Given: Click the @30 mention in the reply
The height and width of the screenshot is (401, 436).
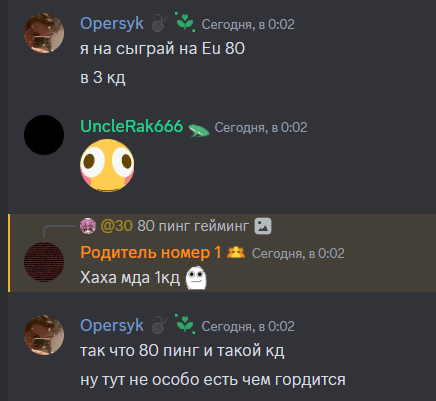Looking at the screenshot, I should pos(117,226).
